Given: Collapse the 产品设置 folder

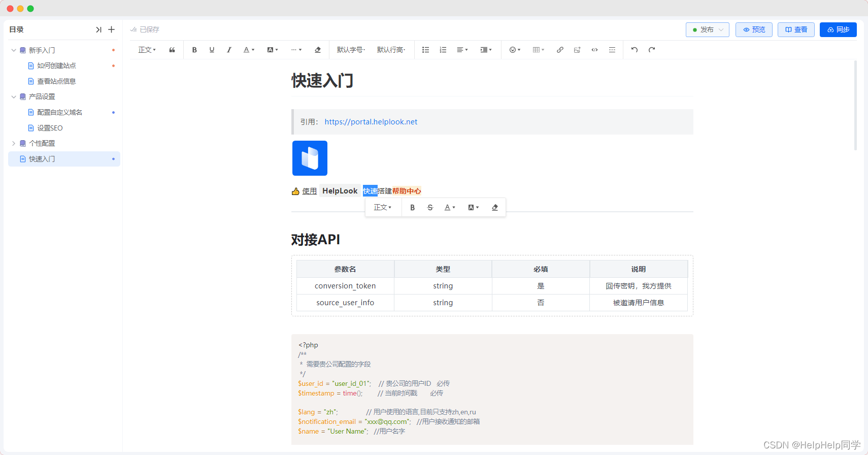Looking at the screenshot, I should [14, 96].
